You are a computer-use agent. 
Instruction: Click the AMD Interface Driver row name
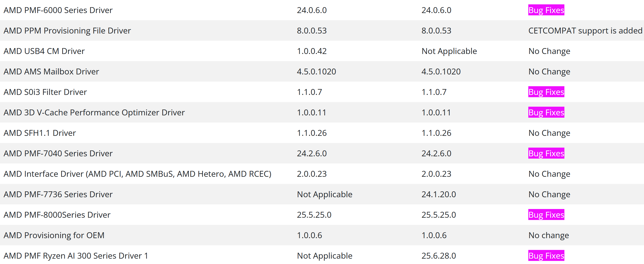tap(137, 174)
